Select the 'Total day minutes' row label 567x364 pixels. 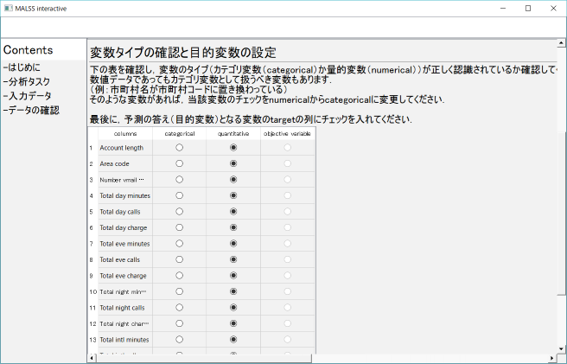[x=125, y=196]
